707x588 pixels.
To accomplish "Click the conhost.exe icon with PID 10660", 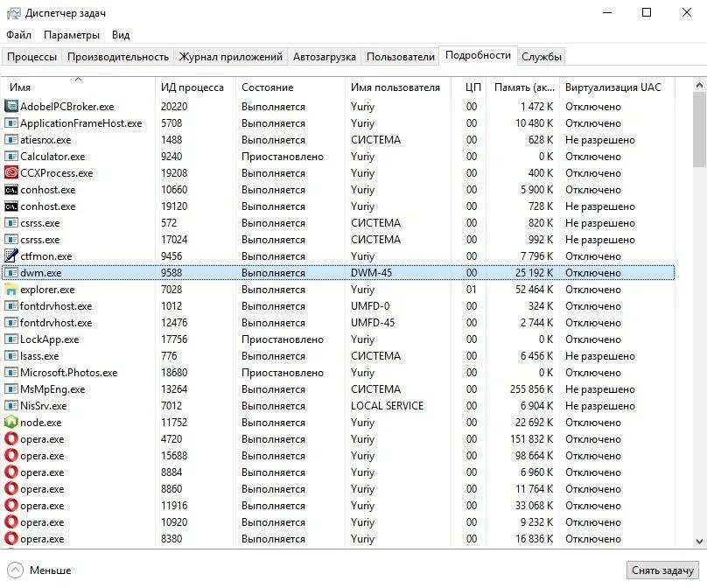I will point(10,189).
